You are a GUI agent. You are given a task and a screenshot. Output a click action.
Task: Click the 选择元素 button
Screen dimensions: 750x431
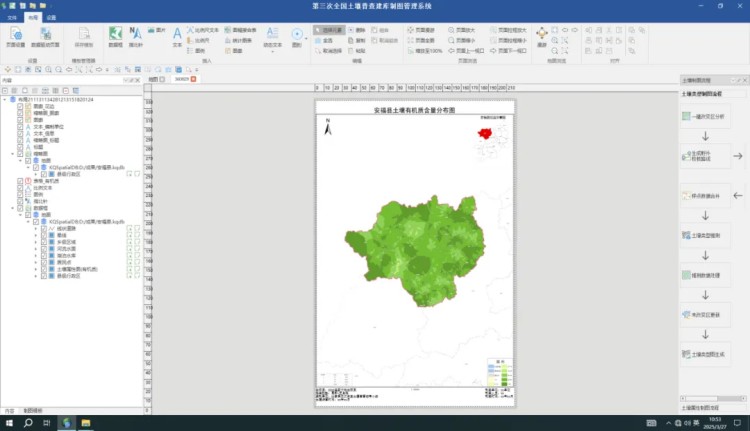pos(328,31)
